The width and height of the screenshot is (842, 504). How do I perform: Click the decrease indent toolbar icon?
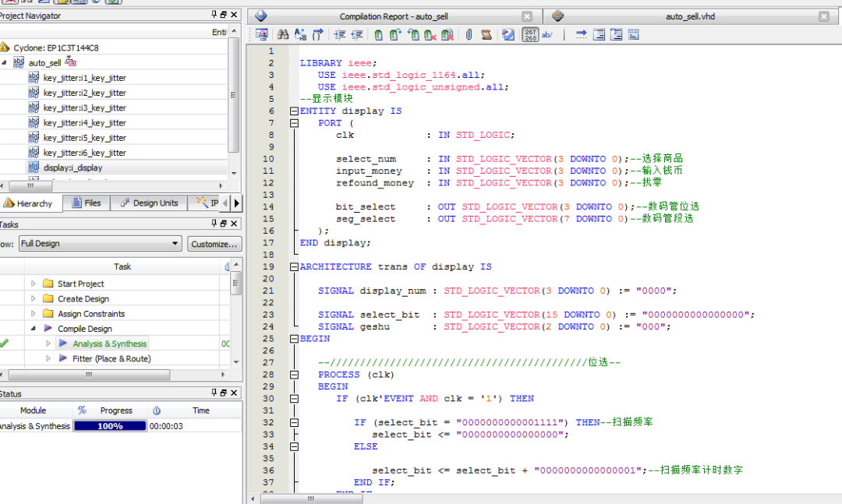[357, 34]
